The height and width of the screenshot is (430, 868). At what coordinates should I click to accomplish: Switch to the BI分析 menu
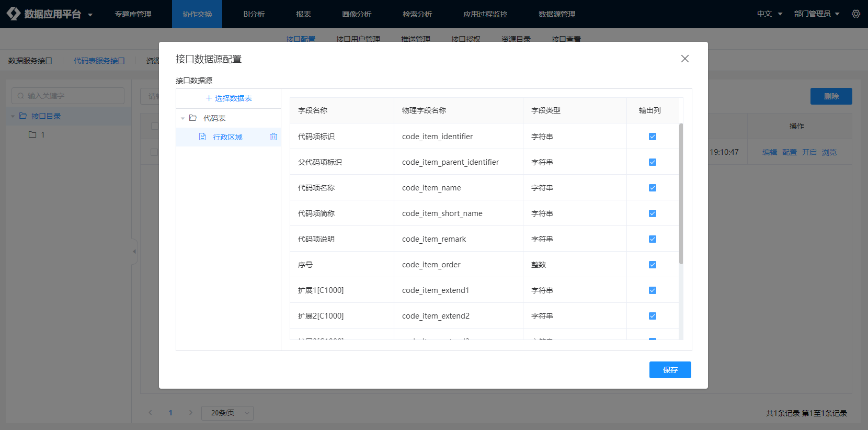coord(254,14)
